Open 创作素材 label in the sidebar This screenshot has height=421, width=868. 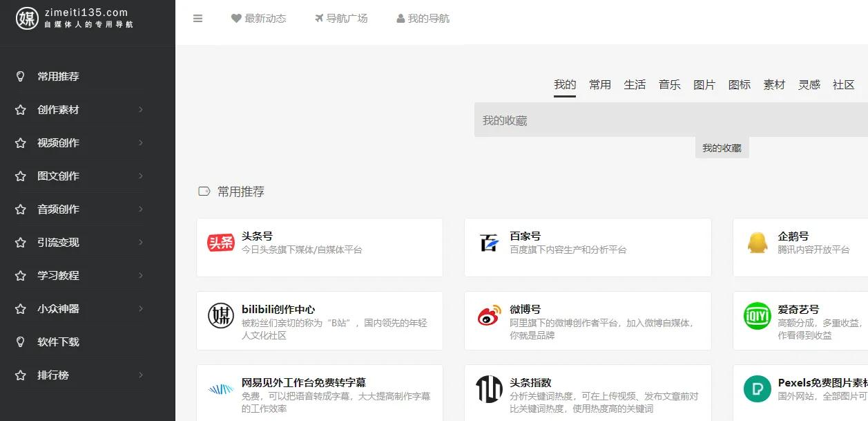[x=58, y=110]
